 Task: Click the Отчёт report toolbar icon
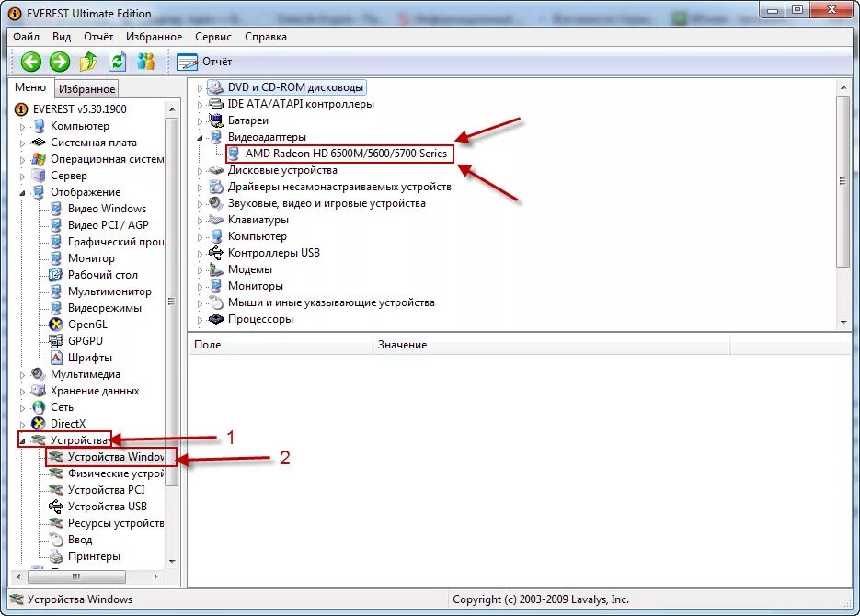coord(187,62)
